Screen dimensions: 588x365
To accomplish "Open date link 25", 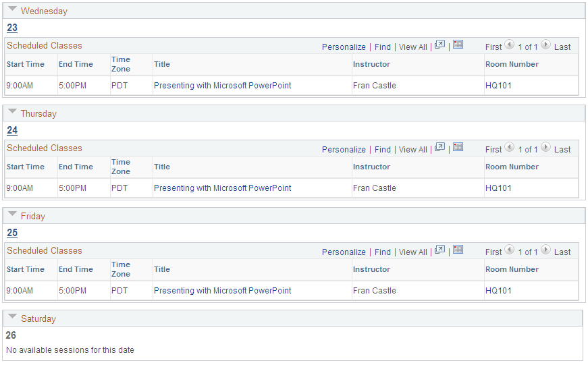I will [12, 233].
